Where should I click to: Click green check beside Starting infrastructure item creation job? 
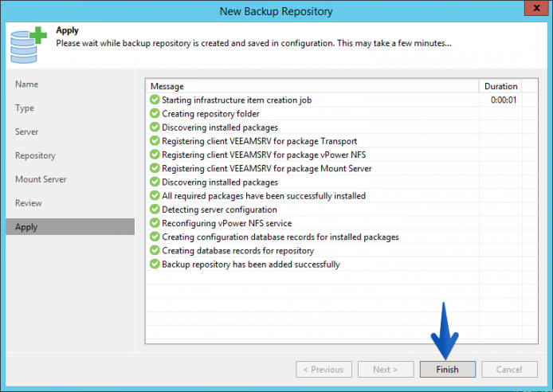click(155, 100)
